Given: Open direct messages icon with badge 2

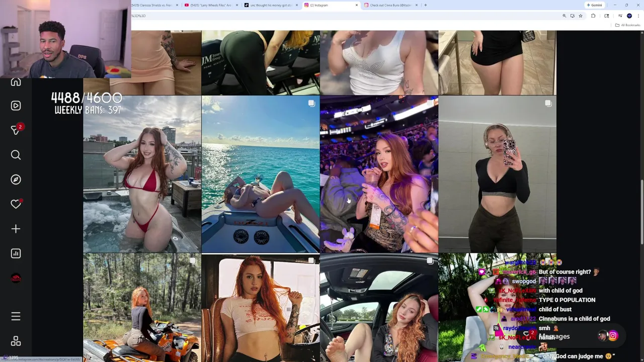Looking at the screenshot, I should [16, 130].
